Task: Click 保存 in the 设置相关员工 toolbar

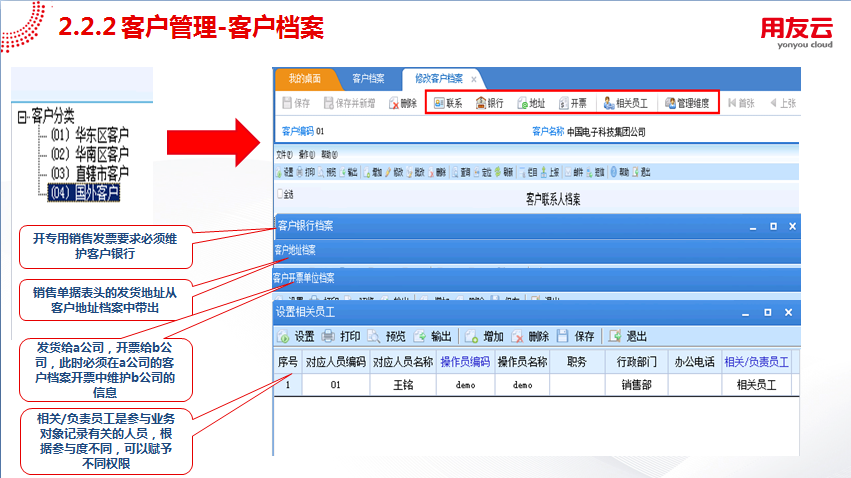Action: coord(576,336)
